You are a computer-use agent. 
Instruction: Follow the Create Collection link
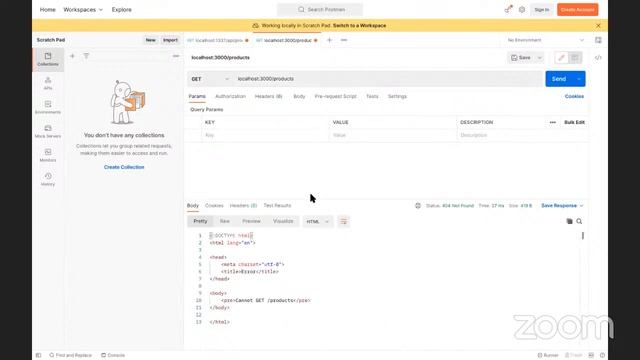(x=124, y=167)
